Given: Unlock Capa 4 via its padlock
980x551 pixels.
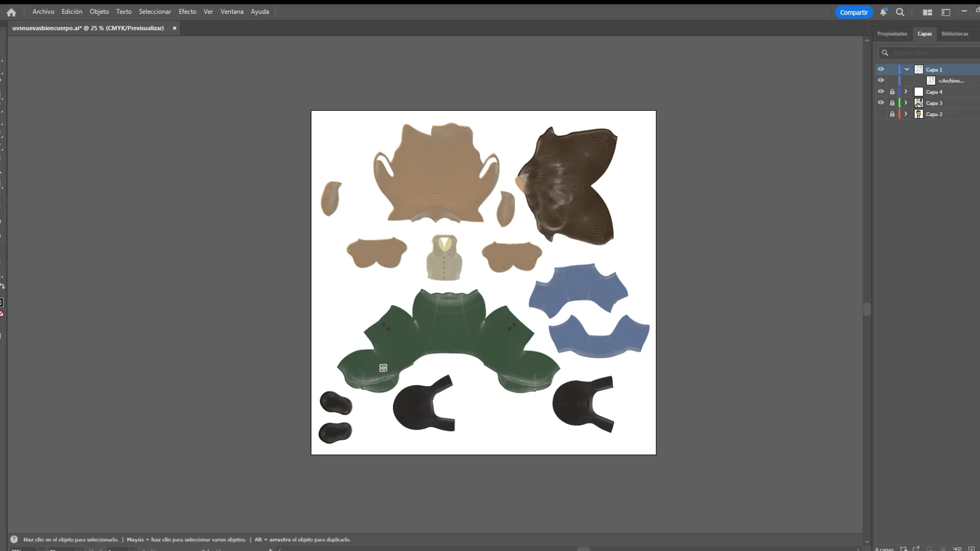Looking at the screenshot, I should click(892, 92).
